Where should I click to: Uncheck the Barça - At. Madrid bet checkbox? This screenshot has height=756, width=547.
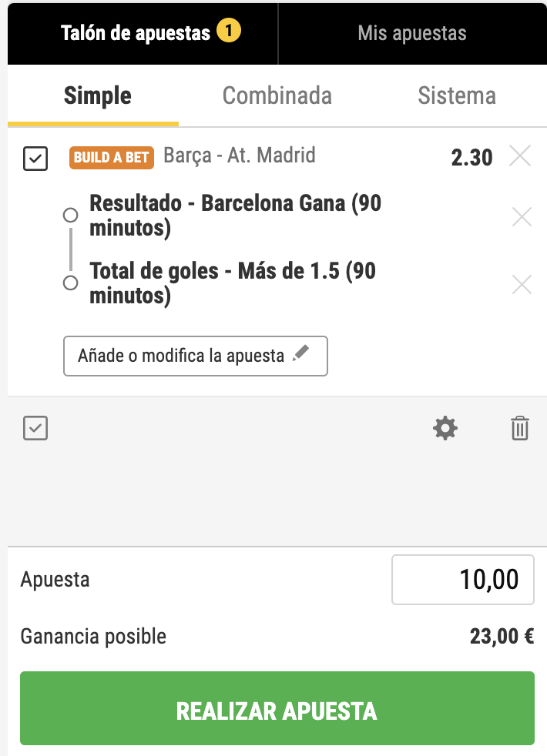(35, 159)
